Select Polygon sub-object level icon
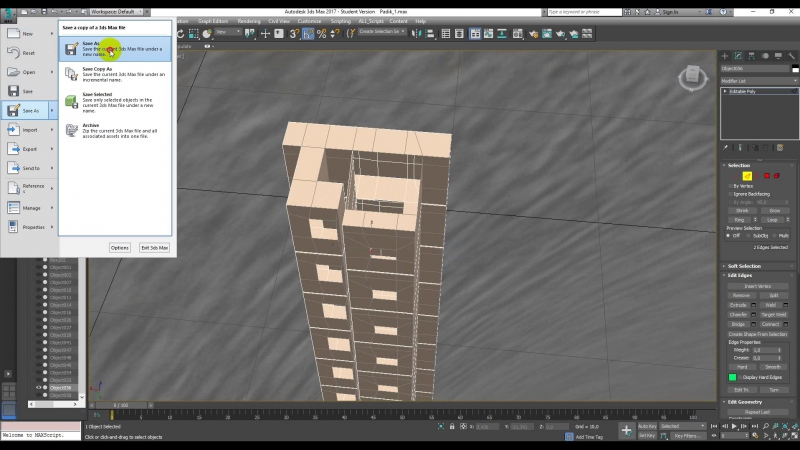Image resolution: width=800 pixels, height=450 pixels. tap(767, 176)
